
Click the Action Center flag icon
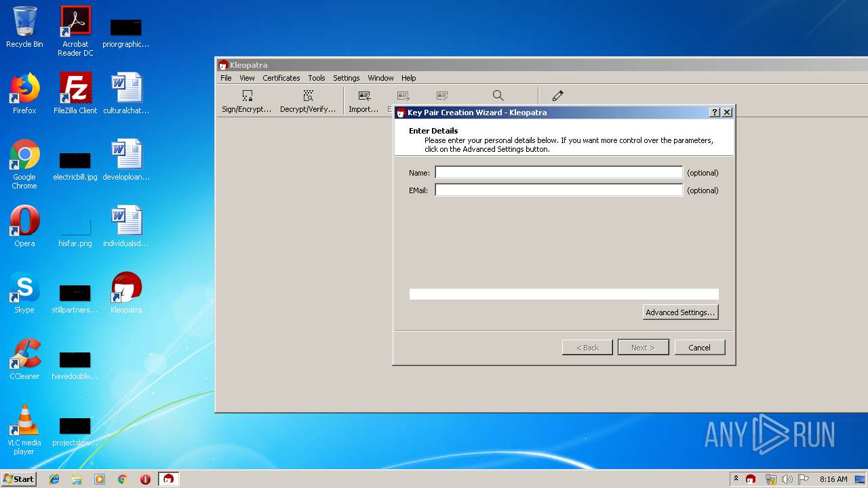pos(803,479)
